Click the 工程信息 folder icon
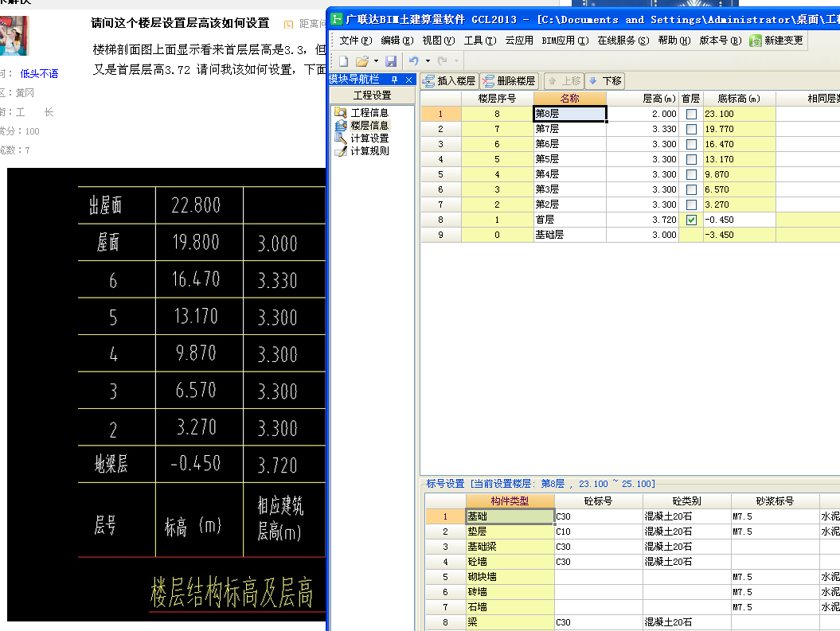The height and width of the screenshot is (631, 840). click(341, 112)
